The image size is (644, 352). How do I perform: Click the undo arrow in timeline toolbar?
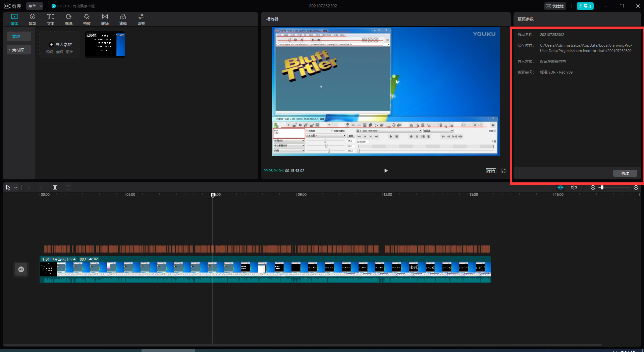click(28, 187)
